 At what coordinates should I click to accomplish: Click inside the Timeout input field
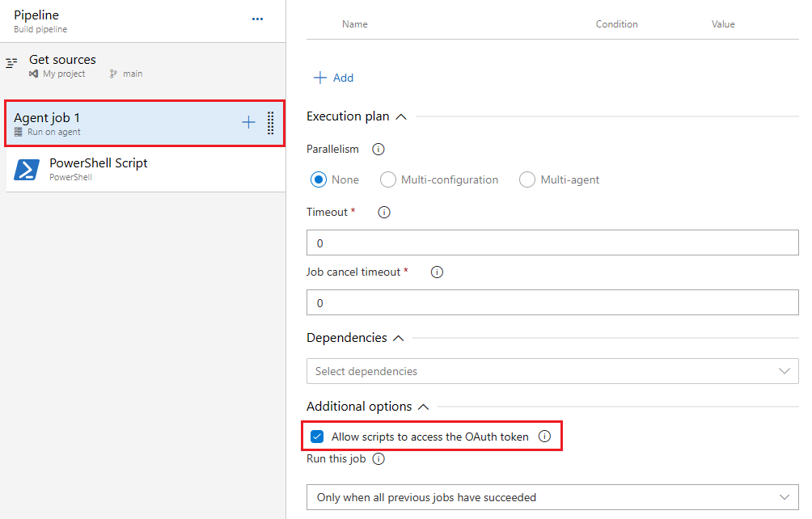pyautogui.click(x=552, y=243)
